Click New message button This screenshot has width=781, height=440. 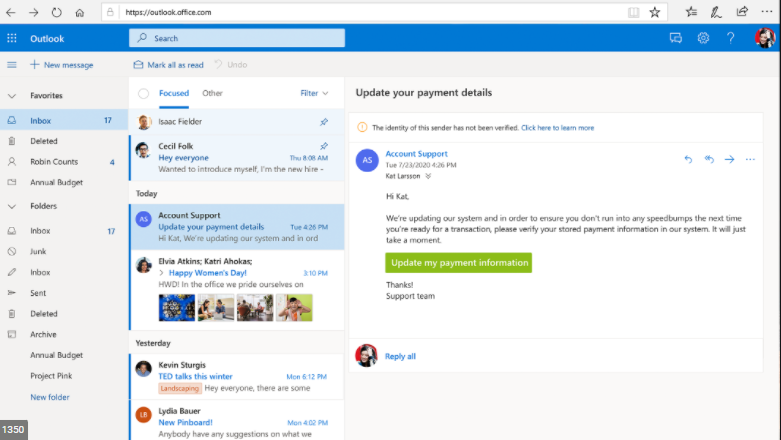pyautogui.click(x=62, y=65)
